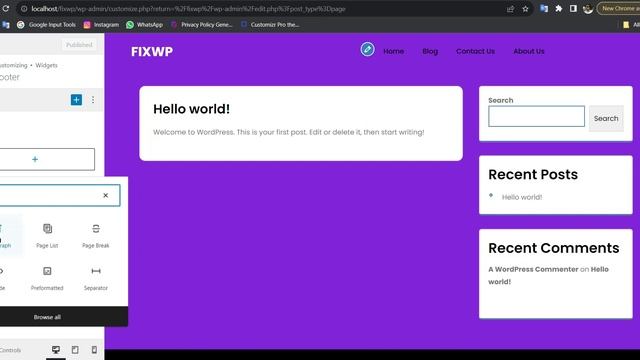
Task: Reload the page
Action: (6, 9)
